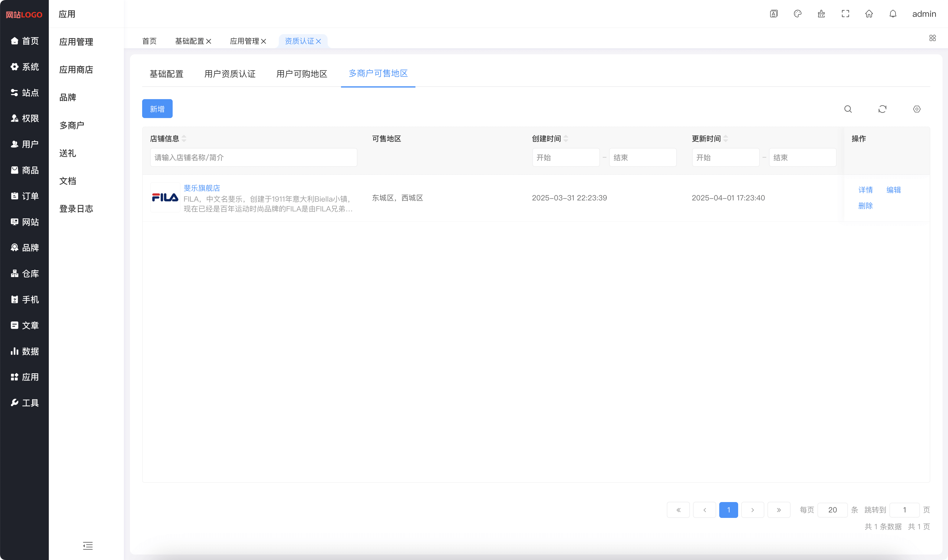Collapse the sidebar with bottom-left icon
Image resolution: width=948 pixels, height=560 pixels.
tap(88, 546)
